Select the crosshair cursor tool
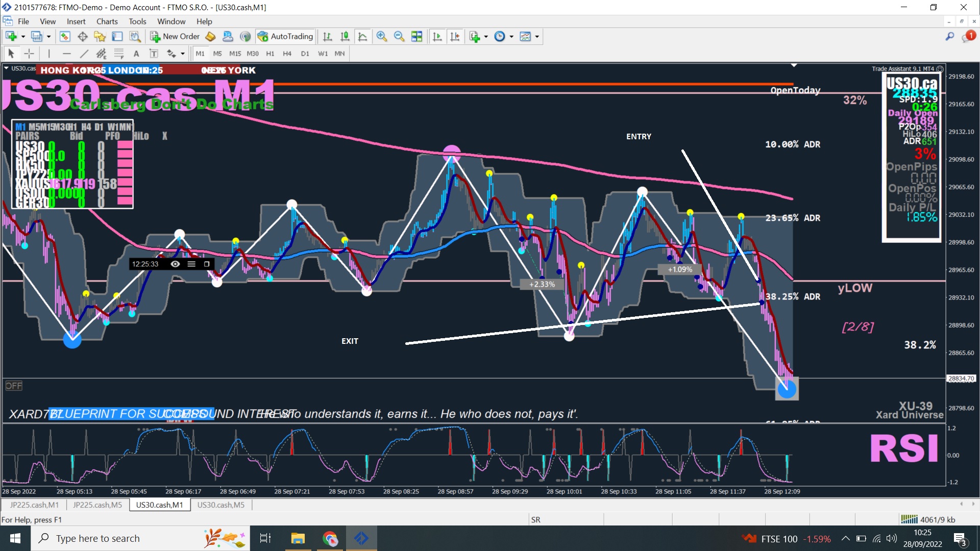This screenshot has width=980, height=551. [29, 54]
